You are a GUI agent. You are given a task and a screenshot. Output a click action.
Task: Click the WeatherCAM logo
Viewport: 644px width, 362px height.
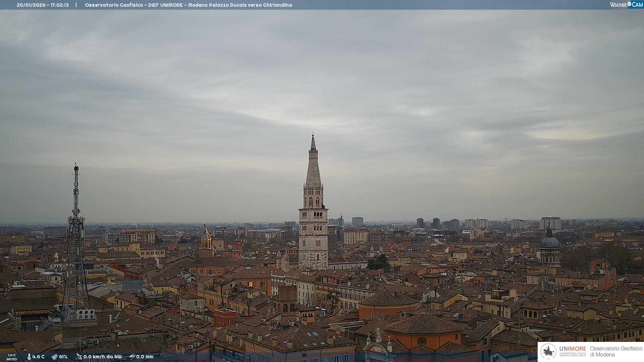pos(626,5)
